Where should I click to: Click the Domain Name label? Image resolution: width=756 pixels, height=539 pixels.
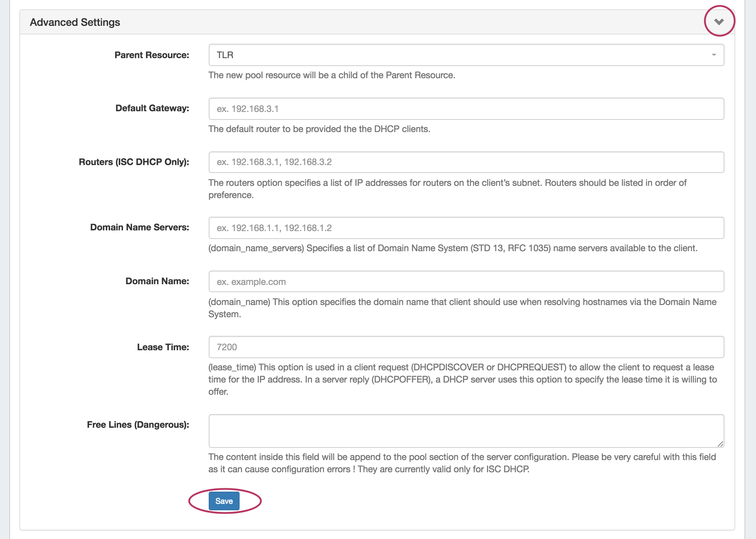click(x=157, y=281)
